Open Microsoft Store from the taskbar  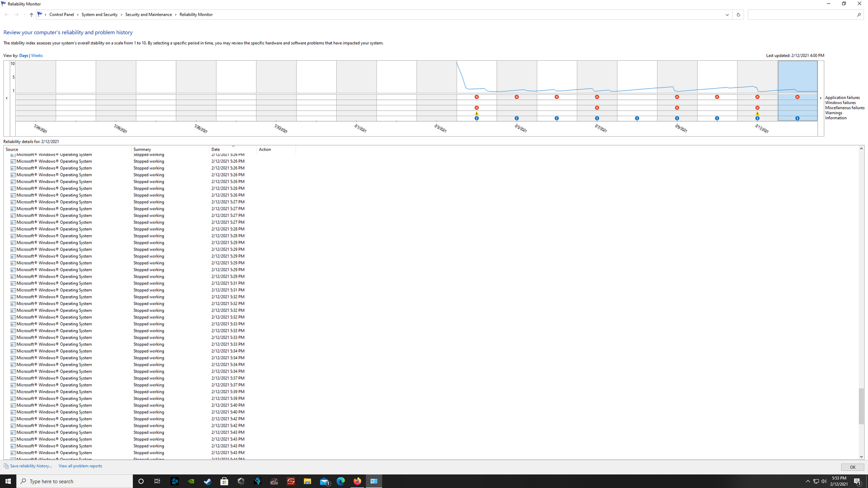[224, 481]
